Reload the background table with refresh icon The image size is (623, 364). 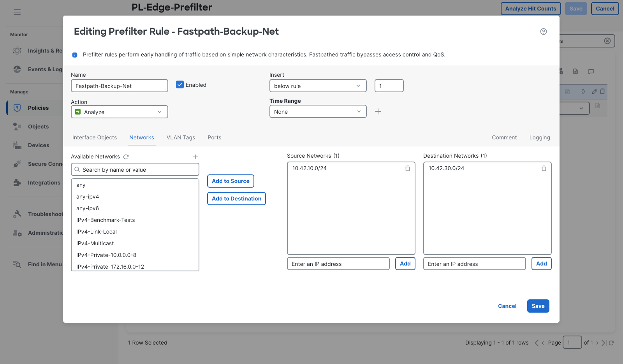(611, 343)
